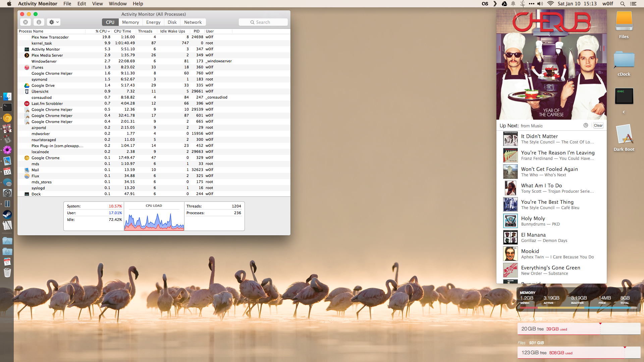The image size is (644, 362).
Task: Click the Übersicht process icon
Action: pos(27,92)
